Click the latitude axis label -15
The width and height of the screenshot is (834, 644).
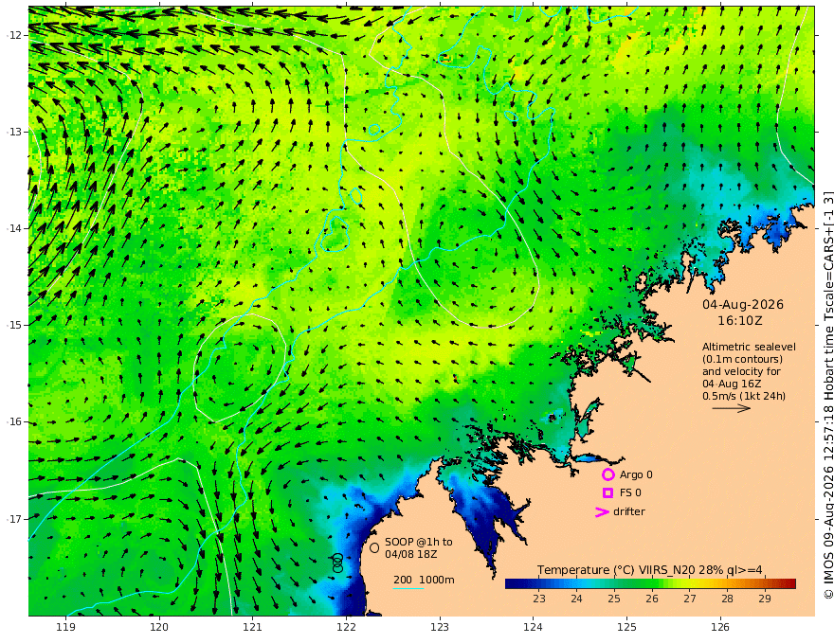pyautogui.click(x=14, y=325)
